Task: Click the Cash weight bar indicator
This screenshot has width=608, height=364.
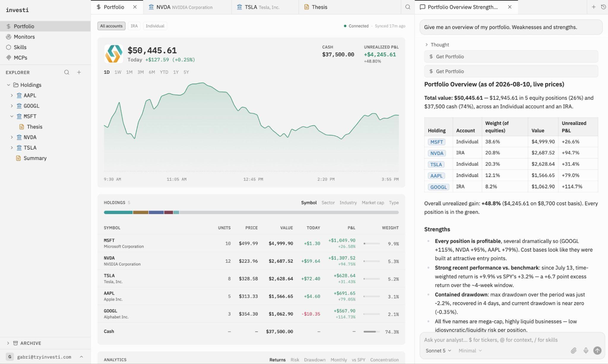Action: [x=372, y=332]
